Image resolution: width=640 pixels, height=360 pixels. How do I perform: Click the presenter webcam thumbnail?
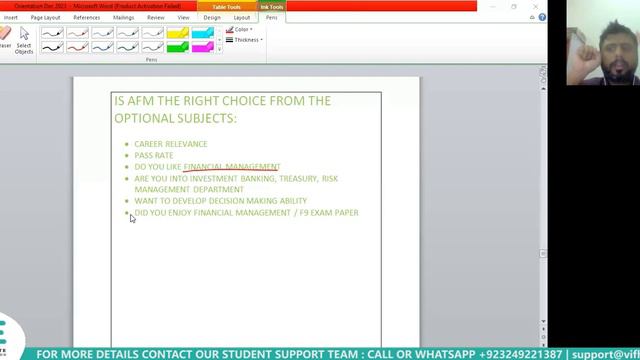coord(603,42)
